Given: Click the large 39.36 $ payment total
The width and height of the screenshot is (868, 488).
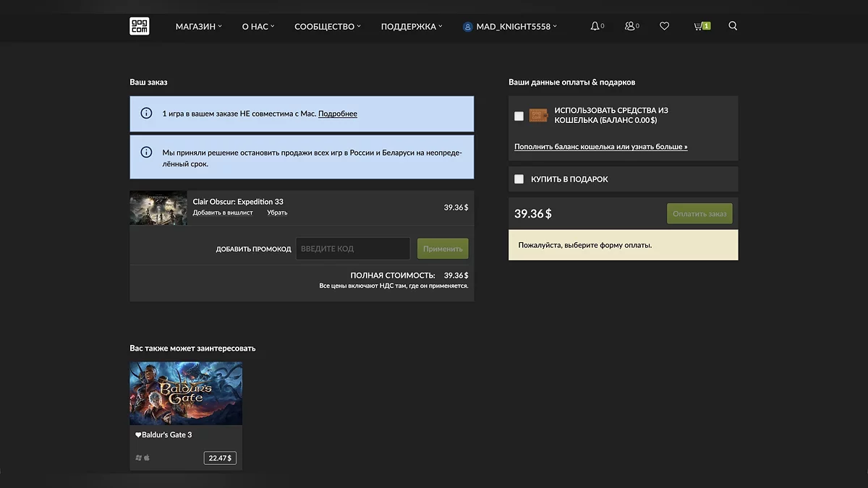Looking at the screenshot, I should [x=533, y=214].
